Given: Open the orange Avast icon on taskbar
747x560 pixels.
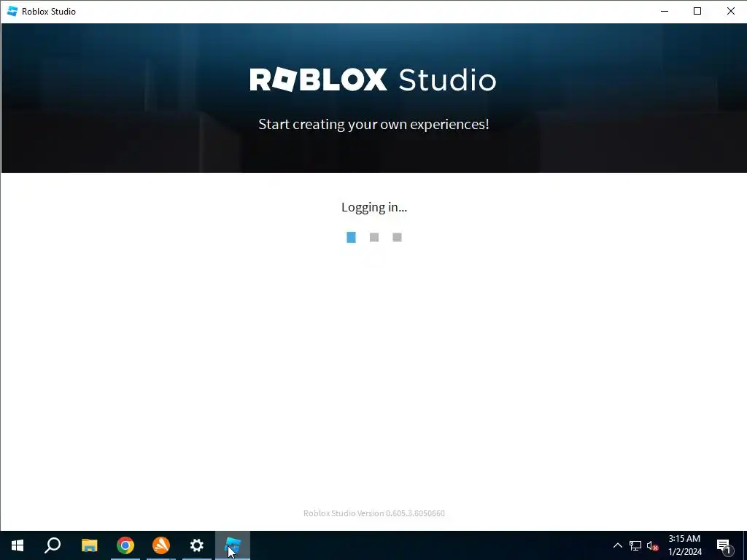Looking at the screenshot, I should 161,545.
